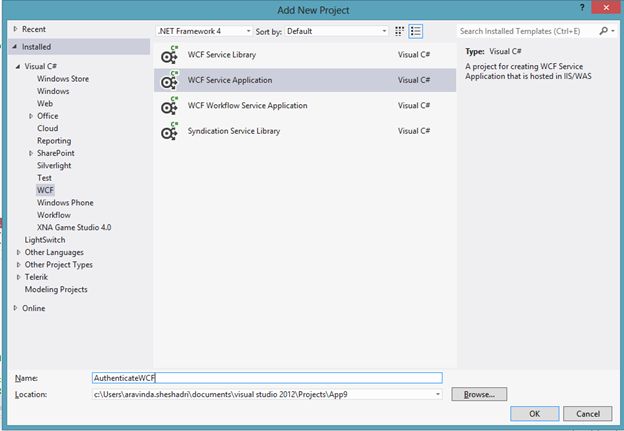Select the Installed section header
The image size is (624, 431).
[79, 47]
